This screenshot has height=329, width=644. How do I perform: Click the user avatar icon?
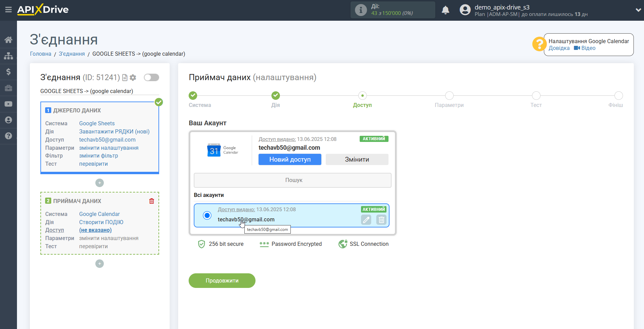[x=465, y=10]
